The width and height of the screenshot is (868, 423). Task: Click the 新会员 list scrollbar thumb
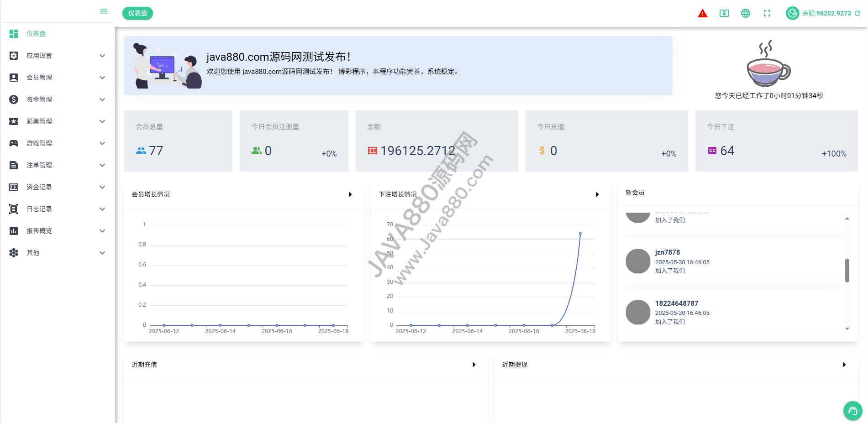[x=847, y=271]
